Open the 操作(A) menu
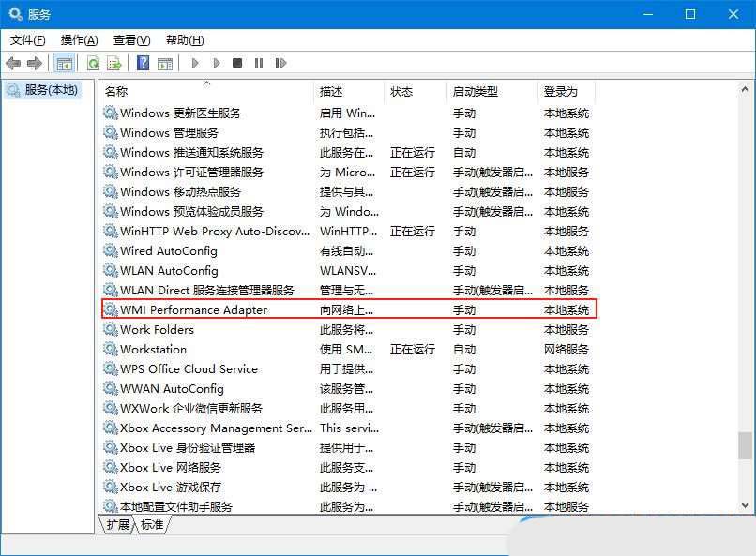 click(79, 40)
